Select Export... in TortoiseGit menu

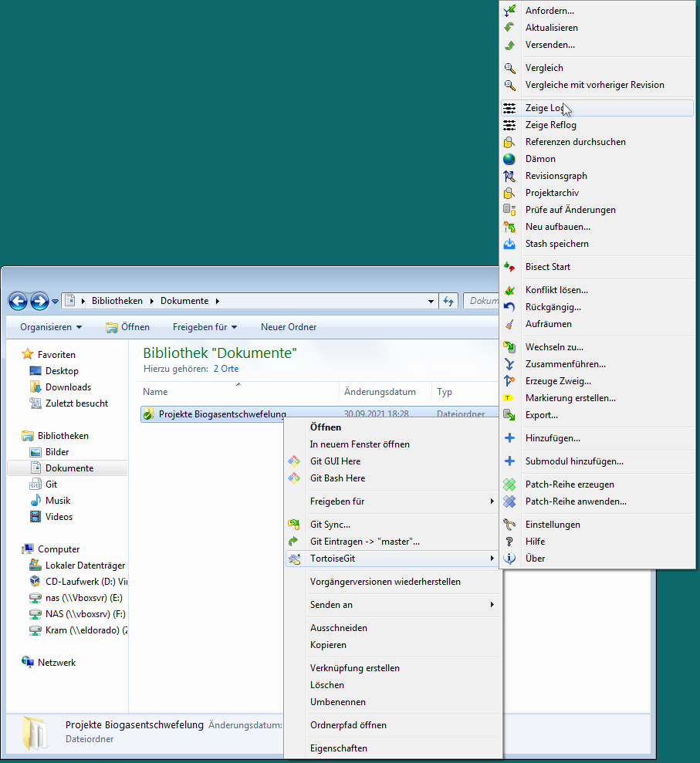(x=598, y=415)
